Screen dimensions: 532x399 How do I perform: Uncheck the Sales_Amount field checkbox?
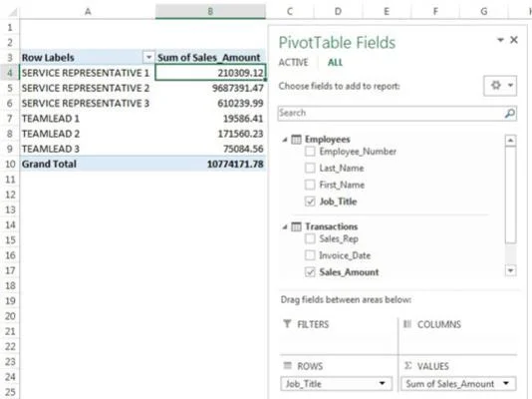point(310,272)
